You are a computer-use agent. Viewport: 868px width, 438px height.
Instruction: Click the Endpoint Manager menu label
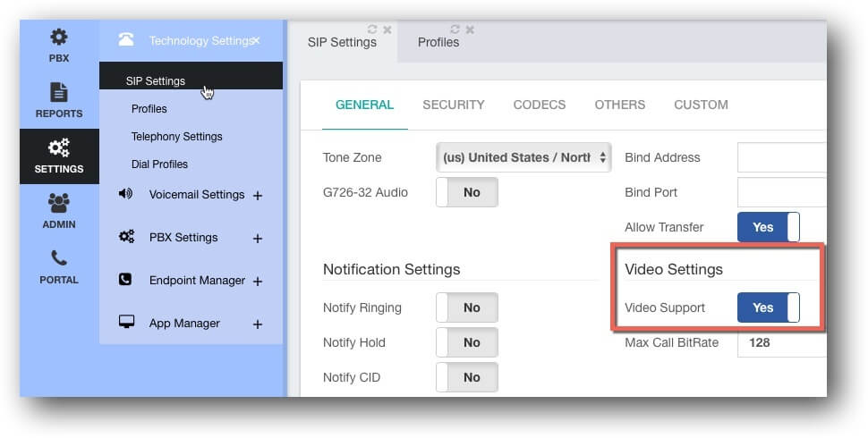coord(197,281)
